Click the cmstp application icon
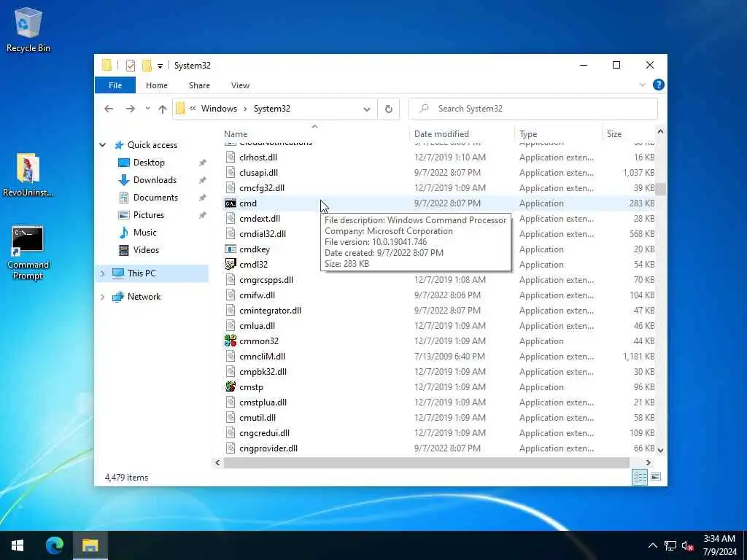The image size is (747, 560). pyautogui.click(x=231, y=386)
